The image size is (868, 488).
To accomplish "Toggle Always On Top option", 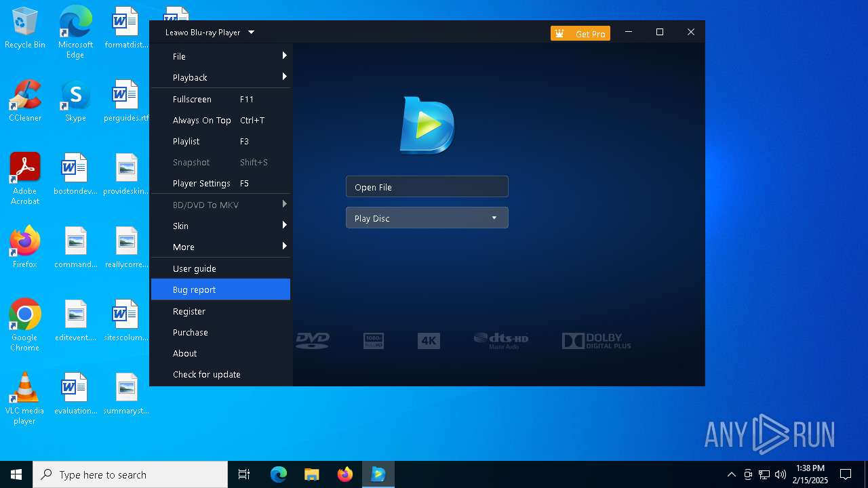I will coord(221,120).
